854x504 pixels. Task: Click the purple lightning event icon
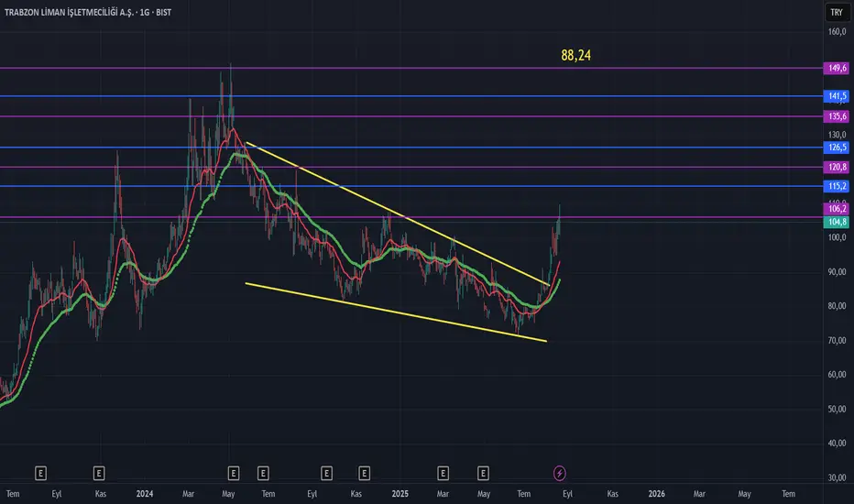coord(559,473)
